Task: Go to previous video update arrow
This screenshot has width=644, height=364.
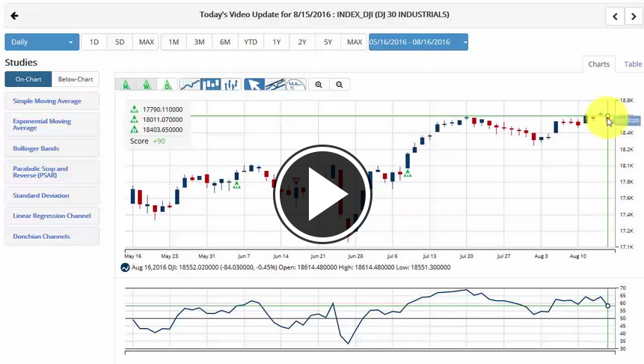Action: [x=615, y=16]
